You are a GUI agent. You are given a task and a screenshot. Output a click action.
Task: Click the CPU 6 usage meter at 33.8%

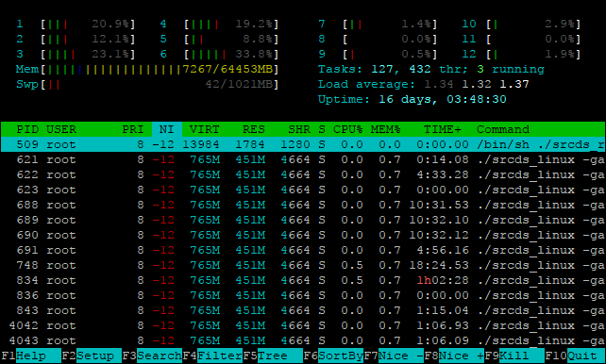[x=219, y=54]
